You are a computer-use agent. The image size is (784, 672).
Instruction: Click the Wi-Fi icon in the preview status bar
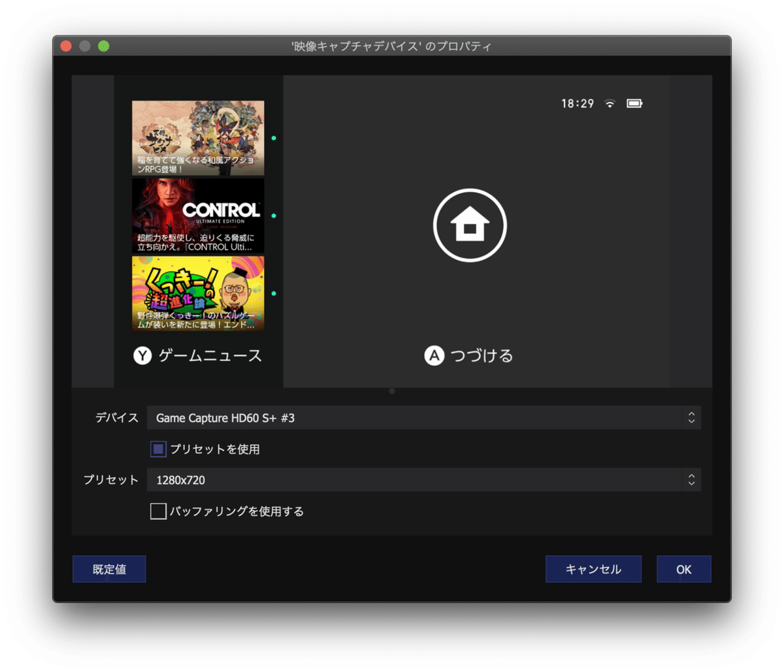pos(610,103)
